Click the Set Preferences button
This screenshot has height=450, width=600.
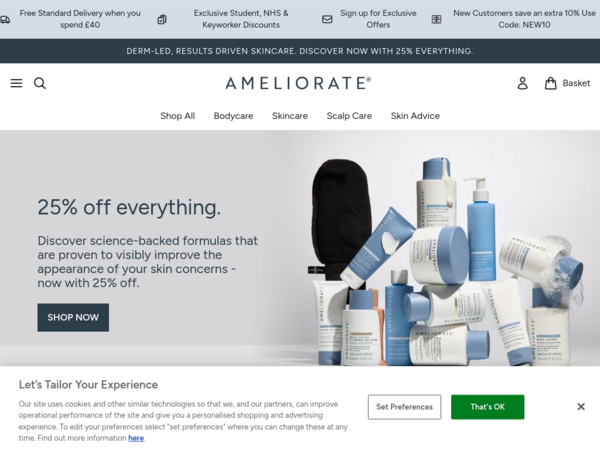[x=404, y=407]
